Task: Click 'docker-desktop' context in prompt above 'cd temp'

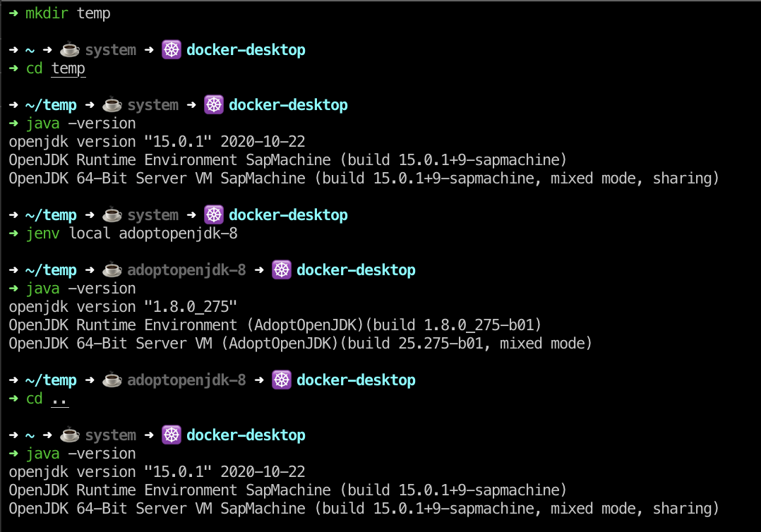Action: (246, 49)
